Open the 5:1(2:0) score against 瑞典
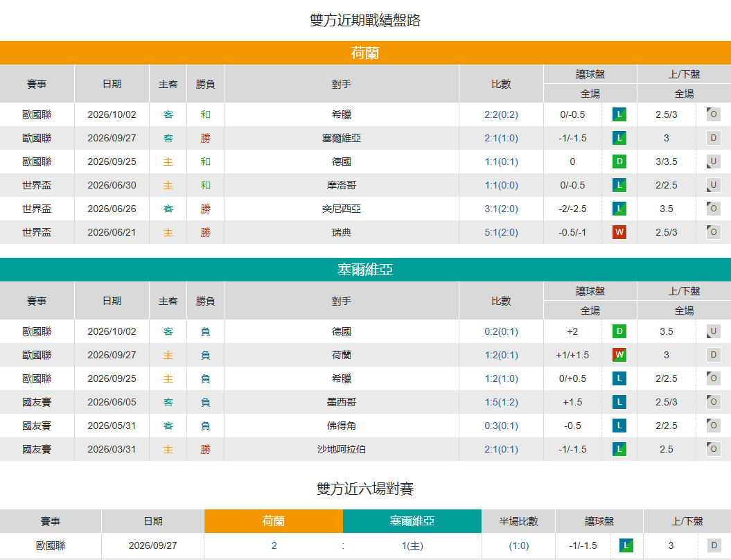The height and width of the screenshot is (560, 731). click(x=501, y=232)
